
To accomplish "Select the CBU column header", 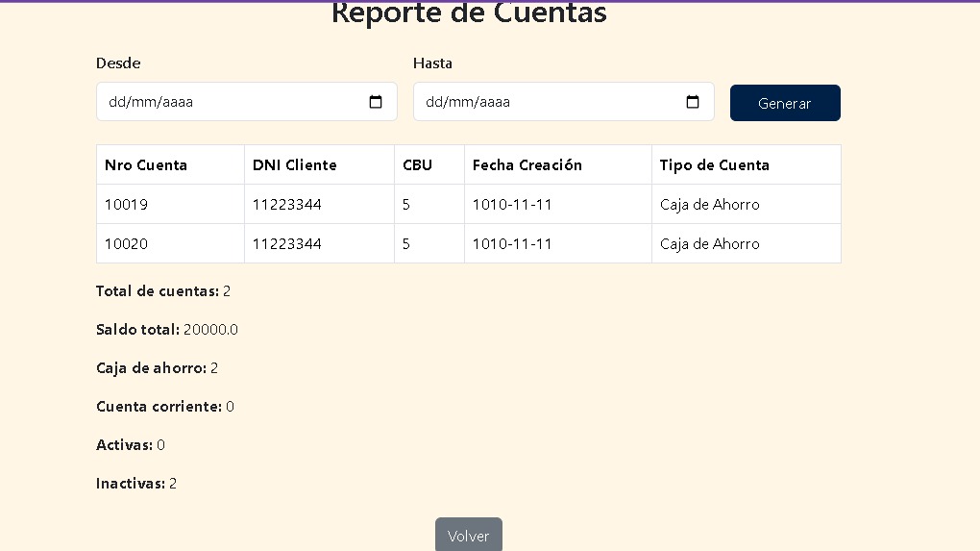I will [x=418, y=165].
